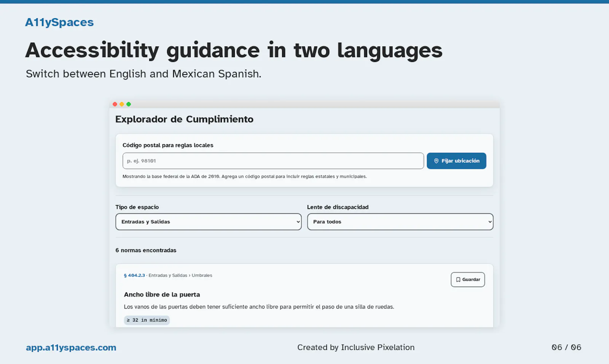
Task: Click the 'Mostrando la base federal' helper text
Action: (245, 176)
